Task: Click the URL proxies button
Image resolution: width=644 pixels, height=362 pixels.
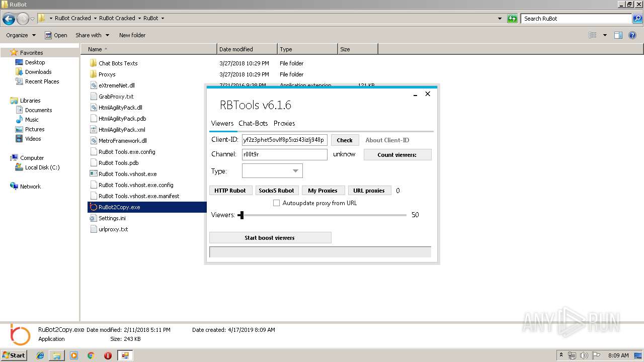Action: [369, 191]
